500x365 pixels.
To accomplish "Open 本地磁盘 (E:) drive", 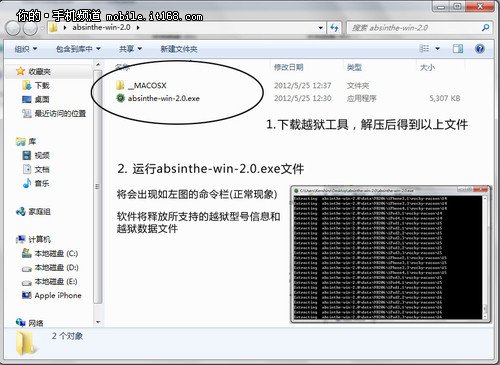I will [50, 282].
